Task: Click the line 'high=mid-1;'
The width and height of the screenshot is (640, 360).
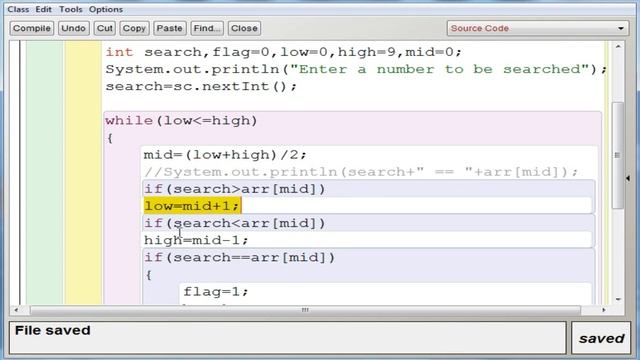Action: 196,240
